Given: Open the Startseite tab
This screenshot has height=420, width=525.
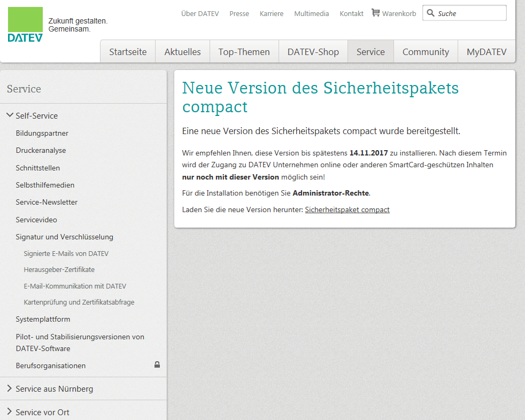Looking at the screenshot, I should 128,51.
